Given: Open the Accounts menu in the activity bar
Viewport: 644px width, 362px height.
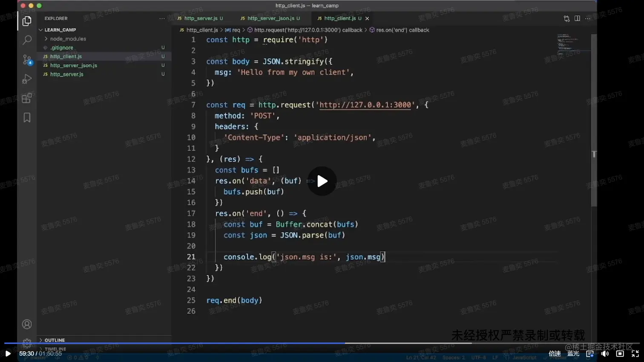Looking at the screenshot, I should tap(27, 324).
